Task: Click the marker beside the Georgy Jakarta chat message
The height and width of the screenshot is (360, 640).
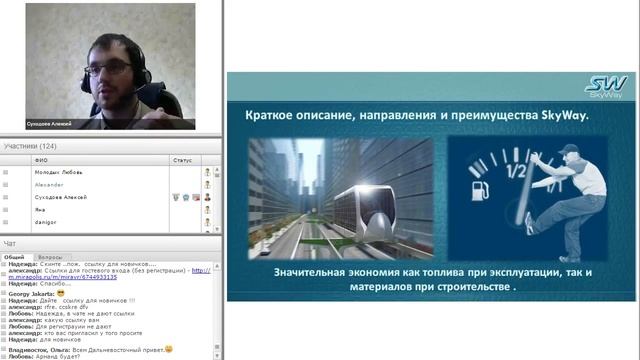Action: tap(4, 293)
